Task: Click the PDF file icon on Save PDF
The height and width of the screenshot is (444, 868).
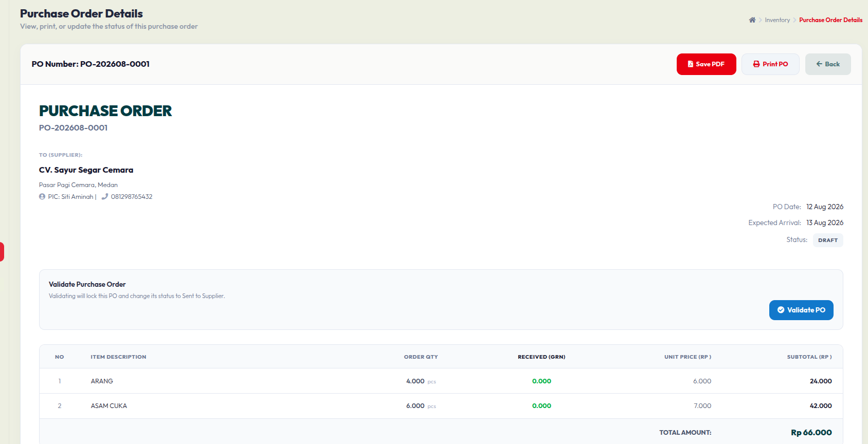Action: click(691, 64)
